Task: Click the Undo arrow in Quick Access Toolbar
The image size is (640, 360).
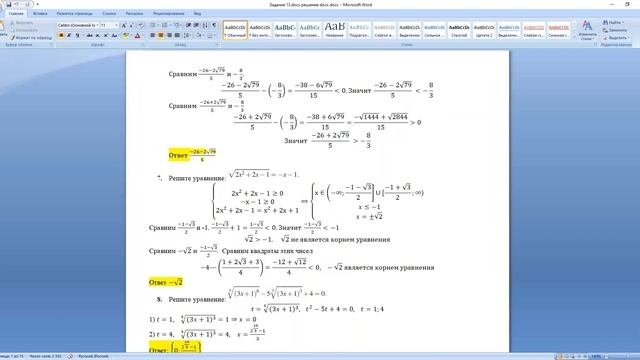Action: 17,4
